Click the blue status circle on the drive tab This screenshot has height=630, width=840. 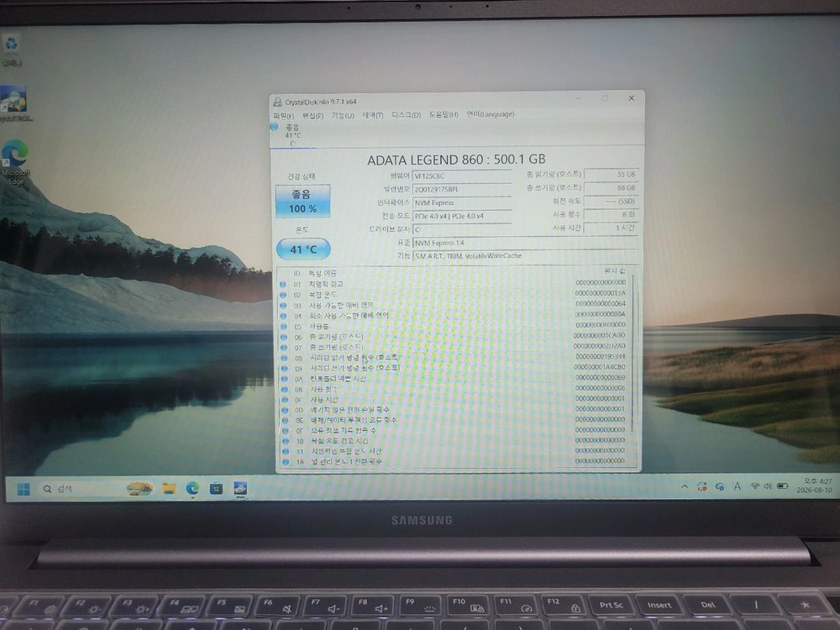coord(275,127)
